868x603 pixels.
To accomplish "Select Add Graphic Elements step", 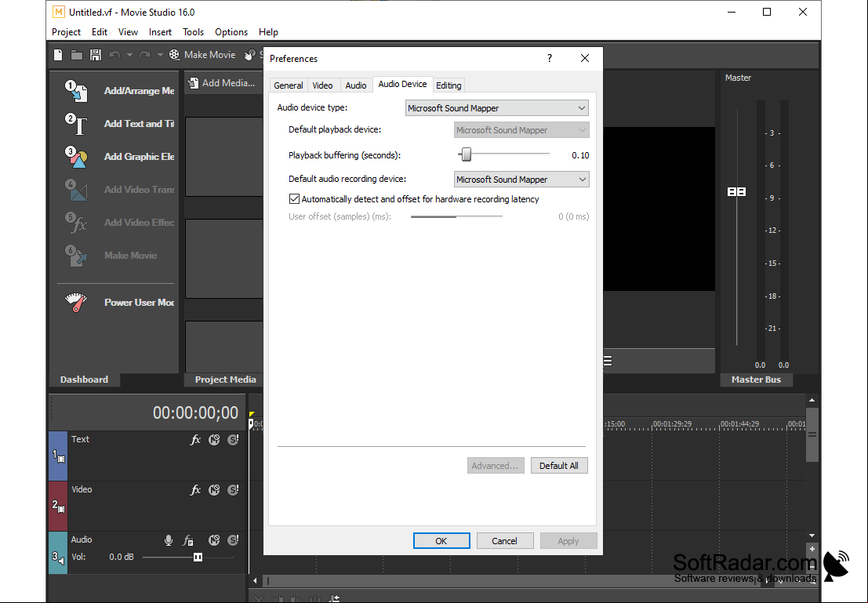I will (x=119, y=157).
